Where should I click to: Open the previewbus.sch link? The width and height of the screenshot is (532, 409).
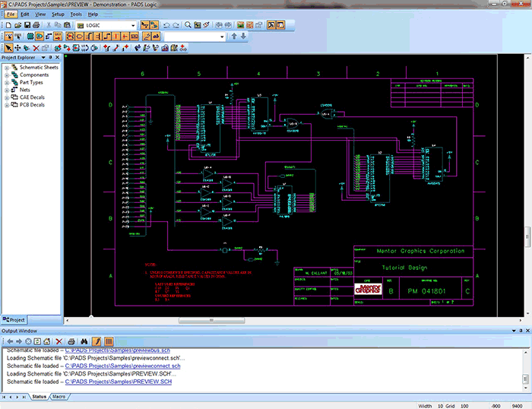click(x=117, y=350)
